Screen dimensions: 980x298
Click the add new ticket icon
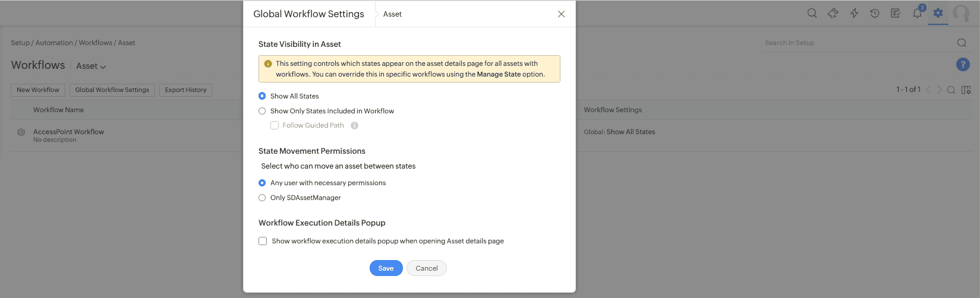tap(833, 13)
